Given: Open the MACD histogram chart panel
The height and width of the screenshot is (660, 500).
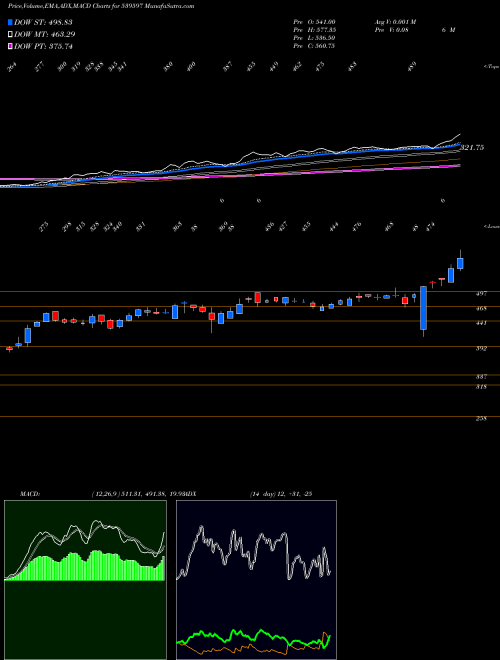Looking at the screenshot, I should coord(85,580).
